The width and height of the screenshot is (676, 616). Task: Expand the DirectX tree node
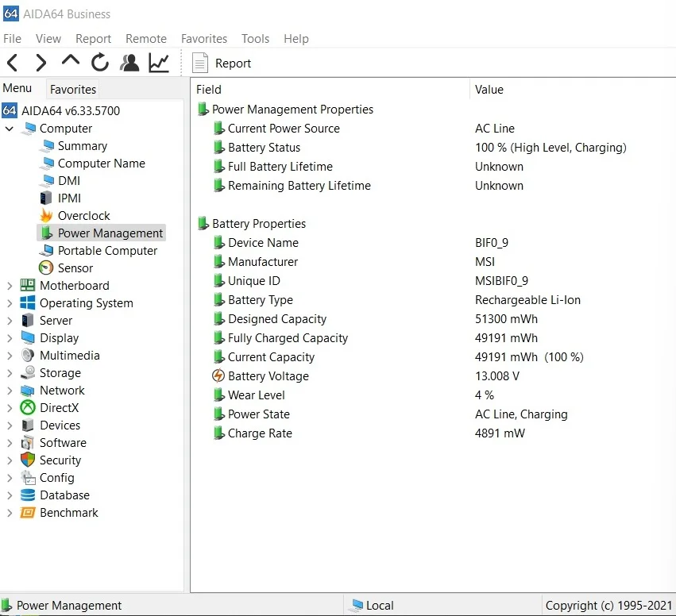pyautogui.click(x=10, y=408)
